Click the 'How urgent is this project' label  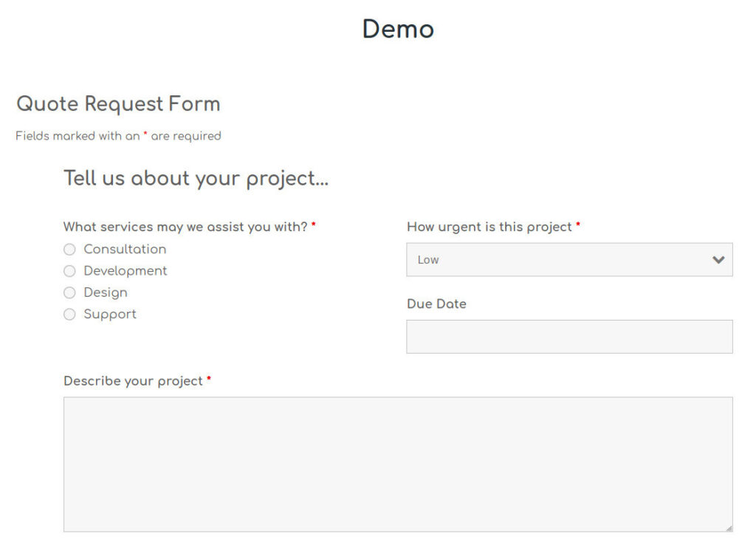click(x=489, y=227)
